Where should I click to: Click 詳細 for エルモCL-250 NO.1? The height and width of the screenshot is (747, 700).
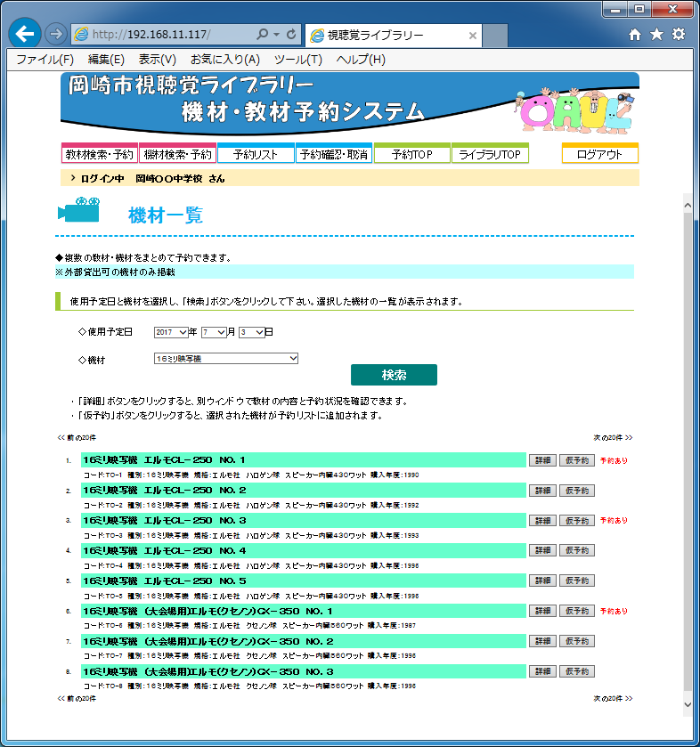pyautogui.click(x=541, y=460)
